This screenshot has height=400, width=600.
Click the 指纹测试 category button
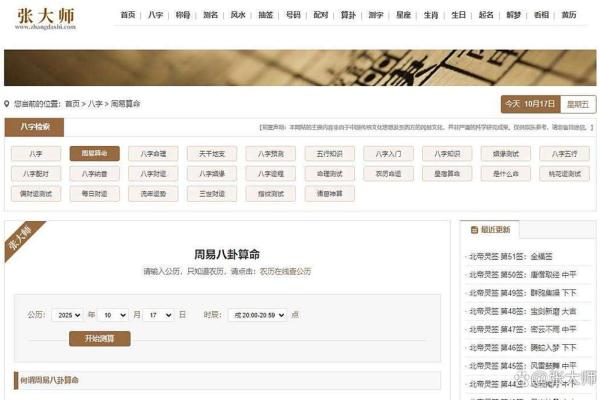[271, 194]
